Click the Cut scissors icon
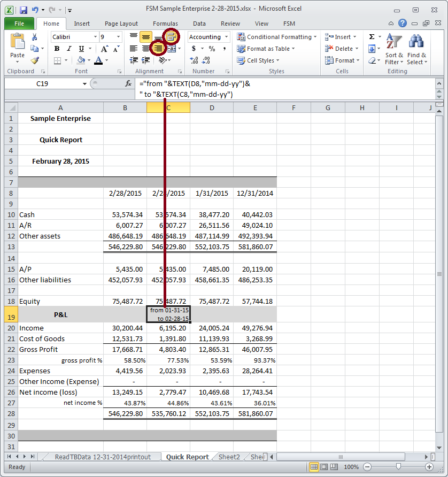The width and height of the screenshot is (448, 477). 35,37
